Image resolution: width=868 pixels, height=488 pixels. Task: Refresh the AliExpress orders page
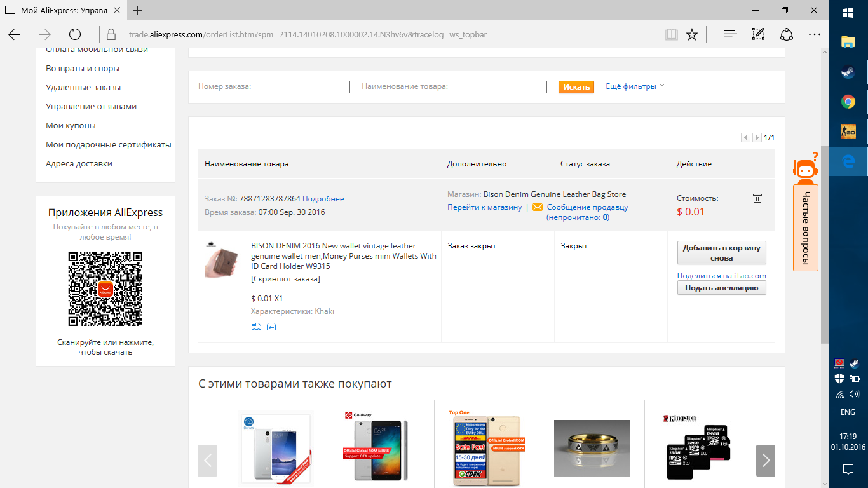[75, 34]
